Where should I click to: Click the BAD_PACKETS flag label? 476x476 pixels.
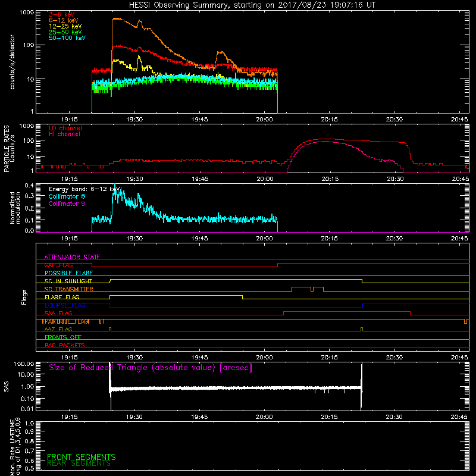point(65,346)
